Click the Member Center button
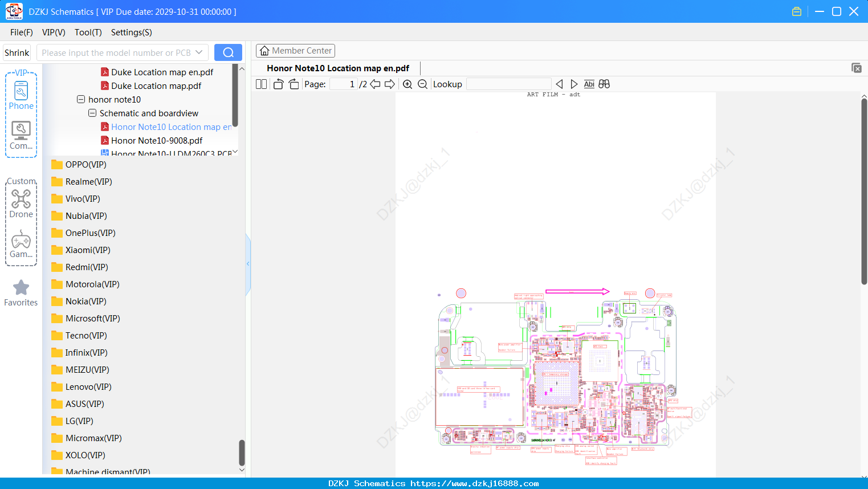868x489 pixels. point(295,51)
